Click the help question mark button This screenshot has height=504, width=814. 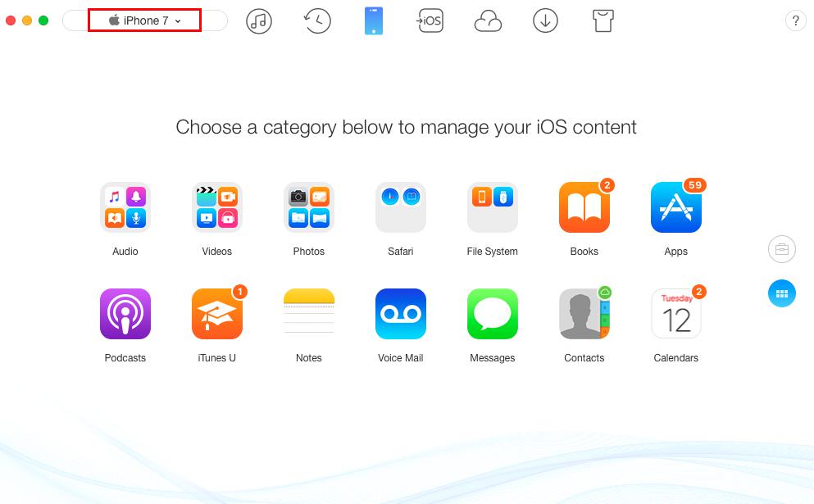pos(796,20)
